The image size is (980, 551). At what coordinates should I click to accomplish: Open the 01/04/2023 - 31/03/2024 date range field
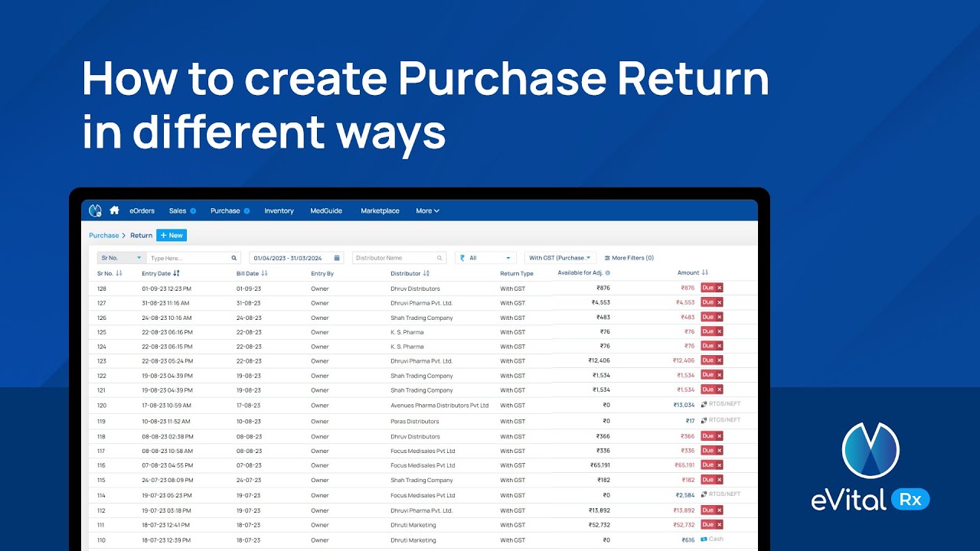[296, 258]
